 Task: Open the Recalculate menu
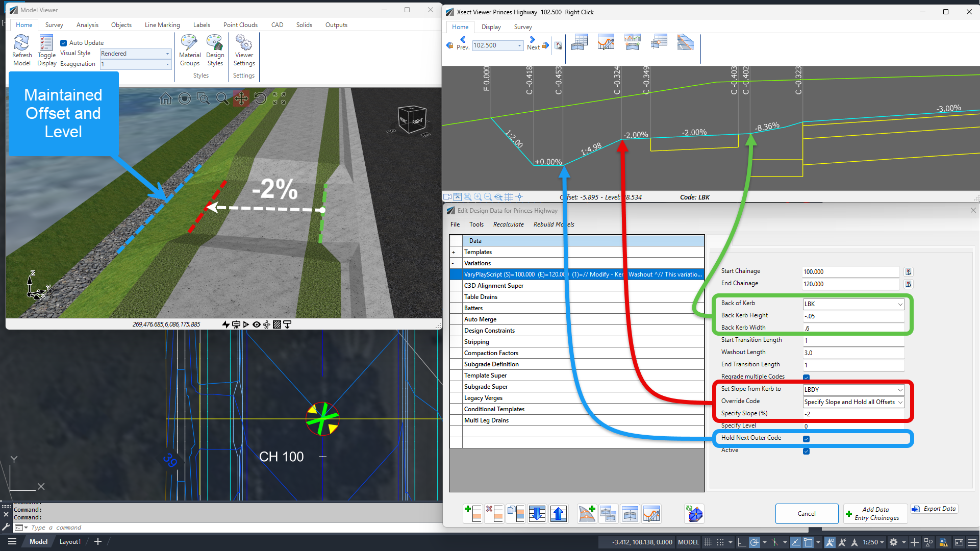tap(508, 224)
